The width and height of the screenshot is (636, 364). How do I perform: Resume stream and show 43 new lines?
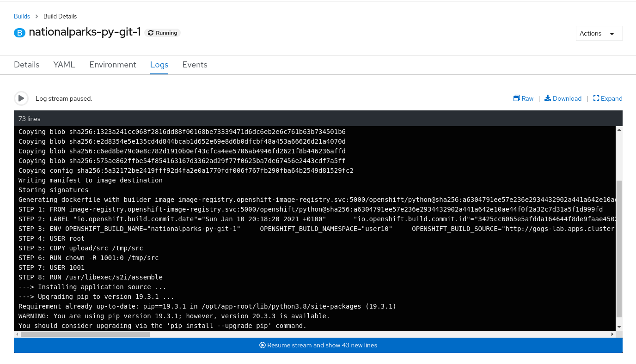pos(318,345)
